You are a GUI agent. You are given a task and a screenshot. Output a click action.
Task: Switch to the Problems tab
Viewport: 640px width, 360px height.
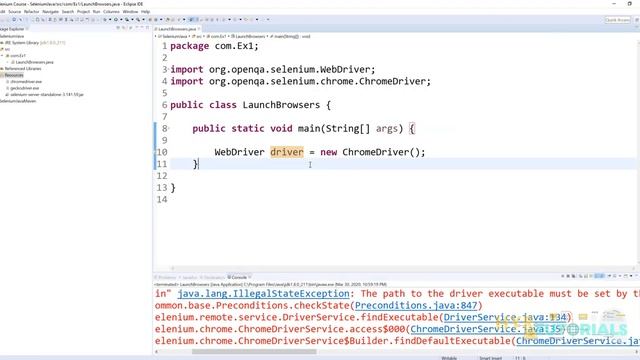(165, 277)
